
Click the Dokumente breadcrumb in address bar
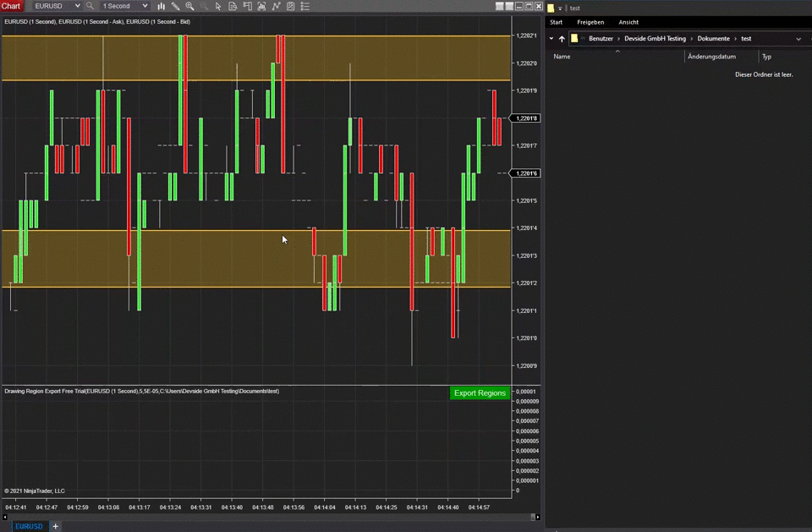tap(713, 39)
